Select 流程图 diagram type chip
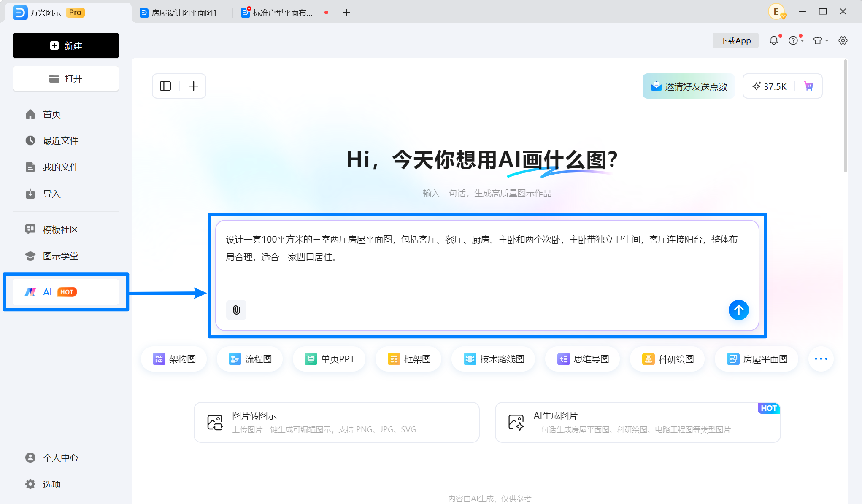862x504 pixels. tap(250, 359)
